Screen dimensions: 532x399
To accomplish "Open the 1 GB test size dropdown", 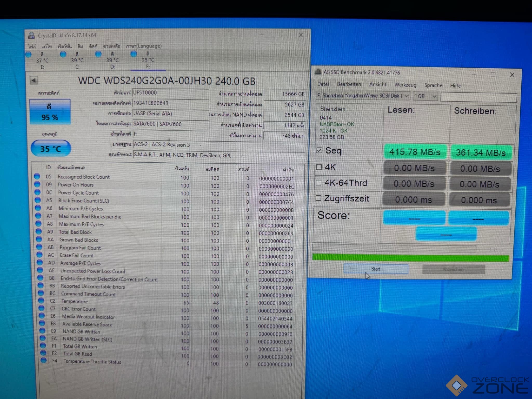I will [425, 96].
